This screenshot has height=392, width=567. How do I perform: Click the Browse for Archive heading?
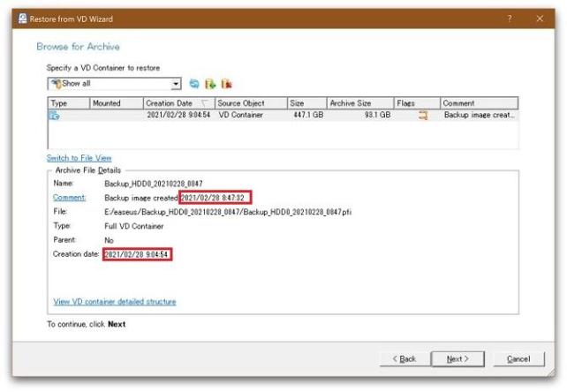click(x=78, y=47)
